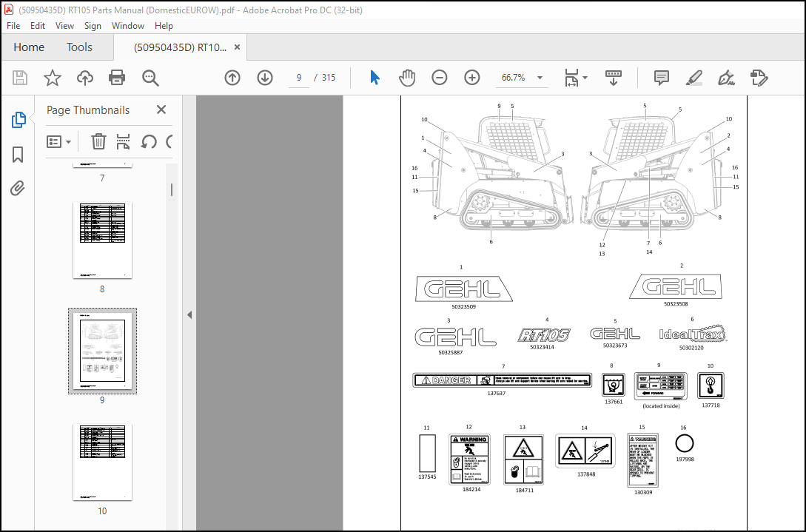Open the Edit menu

[x=38, y=26]
